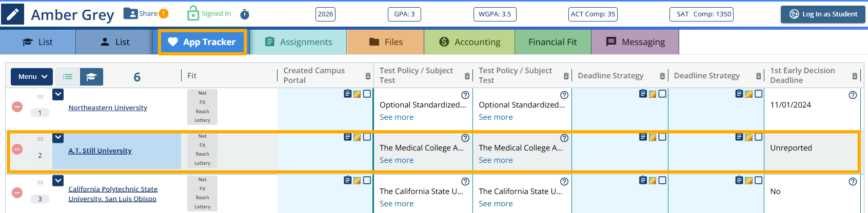
Task: Switch to the Assignments tab
Action: pyautogui.click(x=298, y=42)
